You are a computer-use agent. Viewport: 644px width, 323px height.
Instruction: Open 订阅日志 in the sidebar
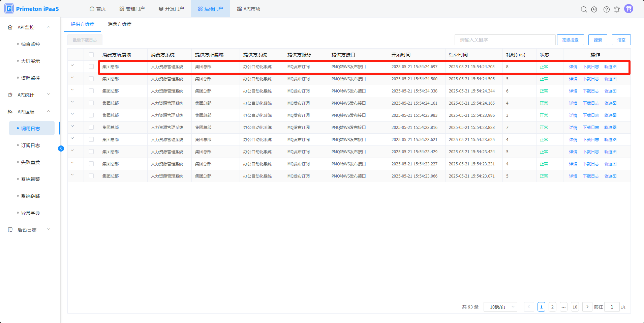coord(30,145)
